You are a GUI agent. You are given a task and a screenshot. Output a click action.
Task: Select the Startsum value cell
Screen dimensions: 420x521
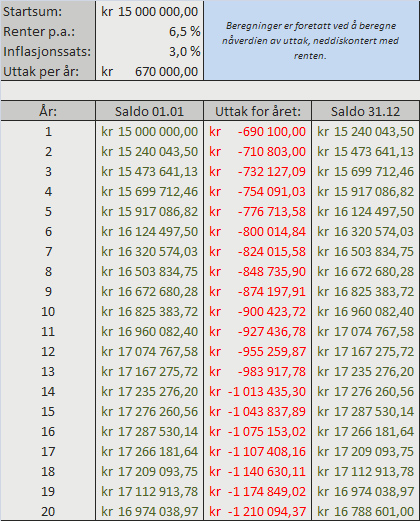tap(149, 11)
